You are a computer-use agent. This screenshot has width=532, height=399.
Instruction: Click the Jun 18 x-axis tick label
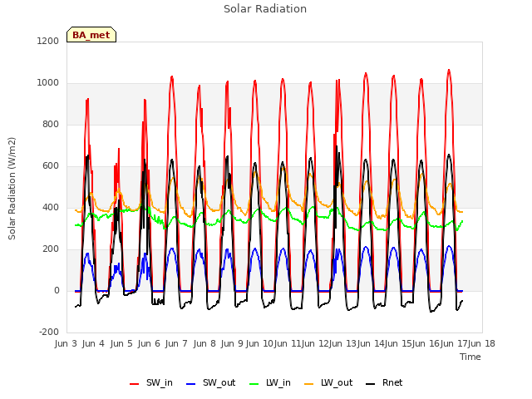click(x=481, y=343)
